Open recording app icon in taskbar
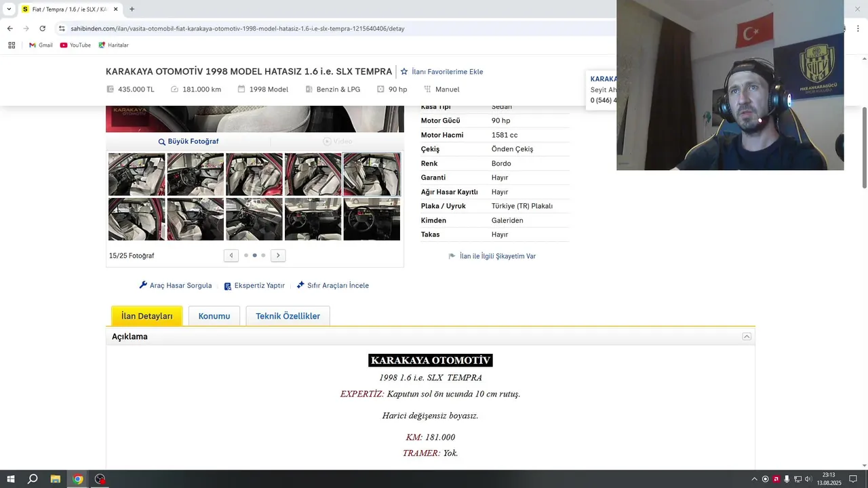Viewport: 868px width, 488px height. coord(100,479)
